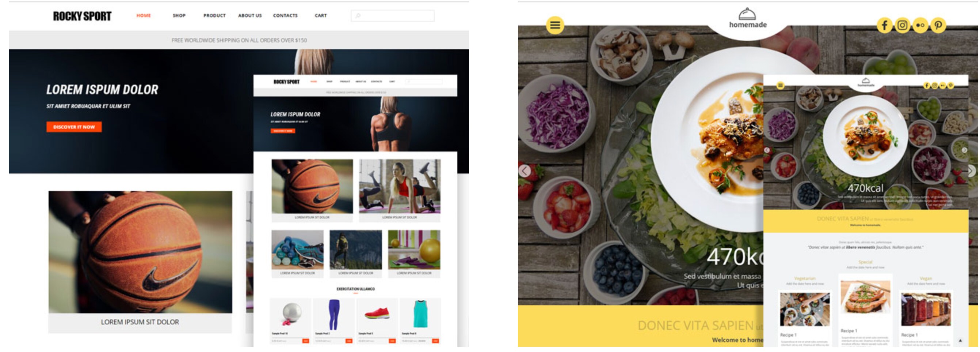Open the SHOP menu item

tap(179, 16)
